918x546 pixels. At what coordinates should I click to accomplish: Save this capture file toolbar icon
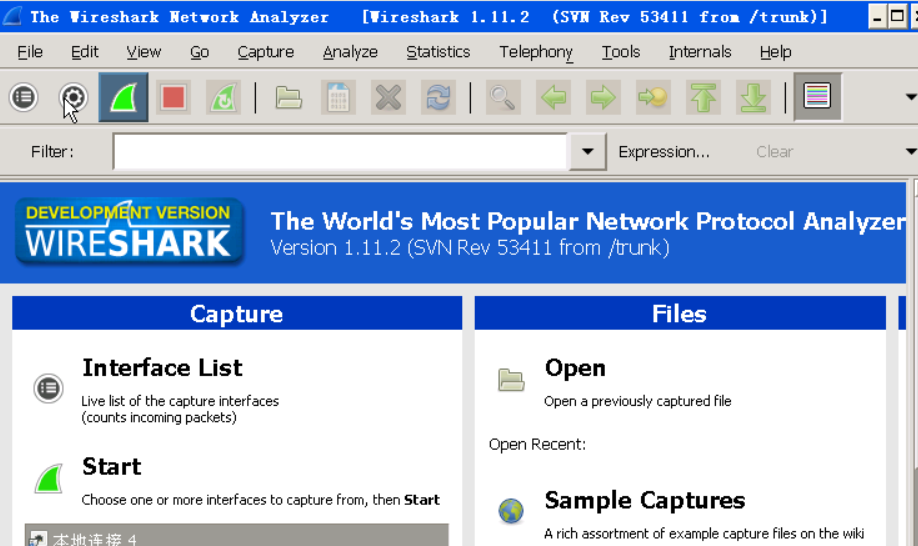tap(338, 97)
